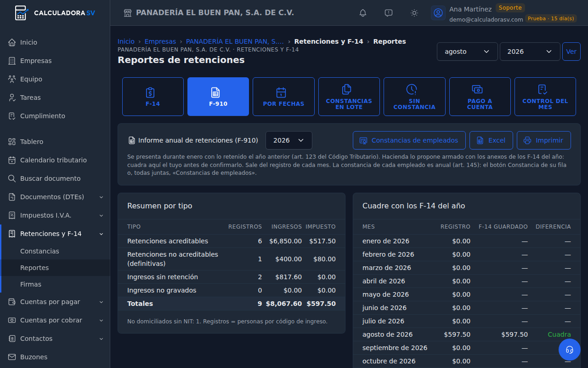Switch to Pago a cuenta tab

(480, 97)
